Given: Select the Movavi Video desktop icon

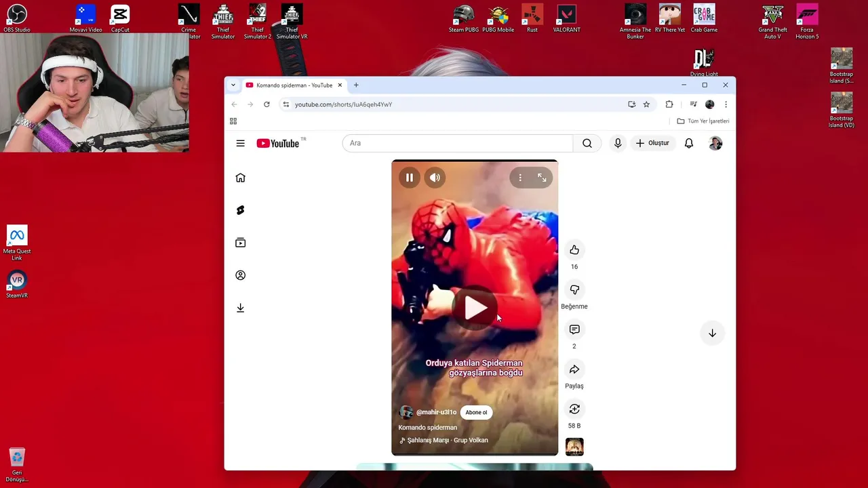Looking at the screenshot, I should (85, 18).
